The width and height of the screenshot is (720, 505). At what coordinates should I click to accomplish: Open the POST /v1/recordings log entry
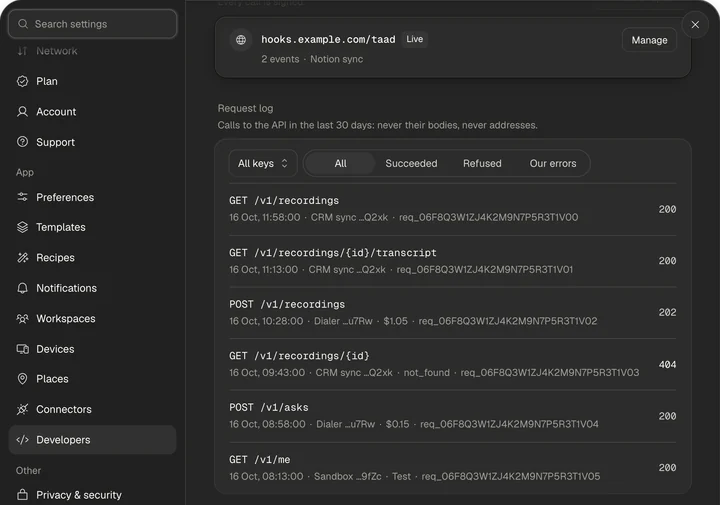(452, 312)
